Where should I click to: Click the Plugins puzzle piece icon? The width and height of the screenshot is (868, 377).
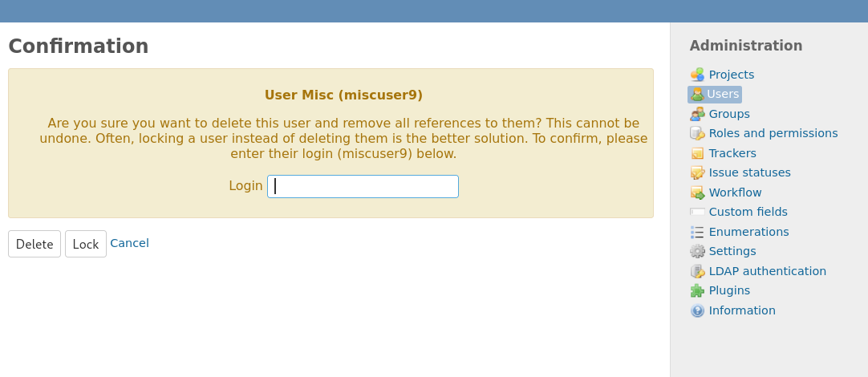[x=697, y=290]
